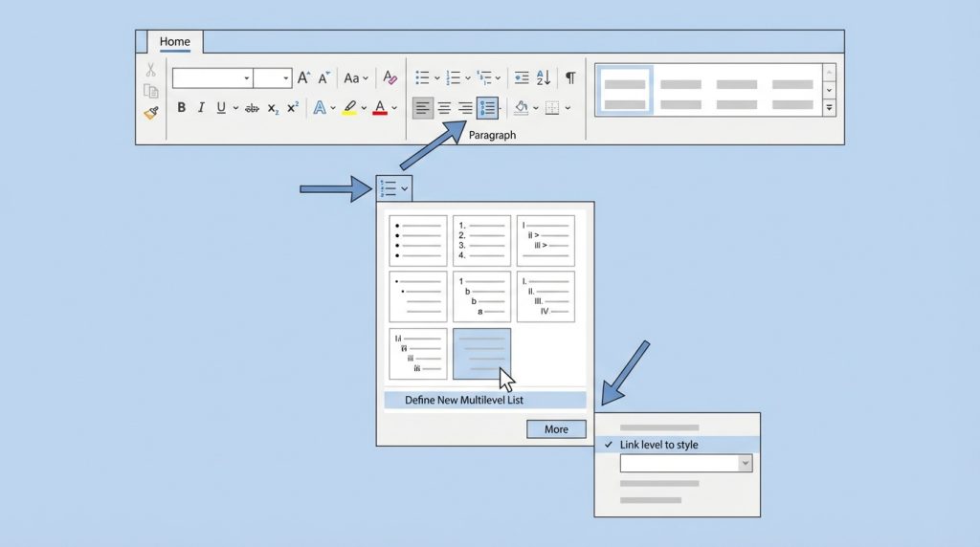
Task: Switch to the Home tab
Action: click(174, 42)
